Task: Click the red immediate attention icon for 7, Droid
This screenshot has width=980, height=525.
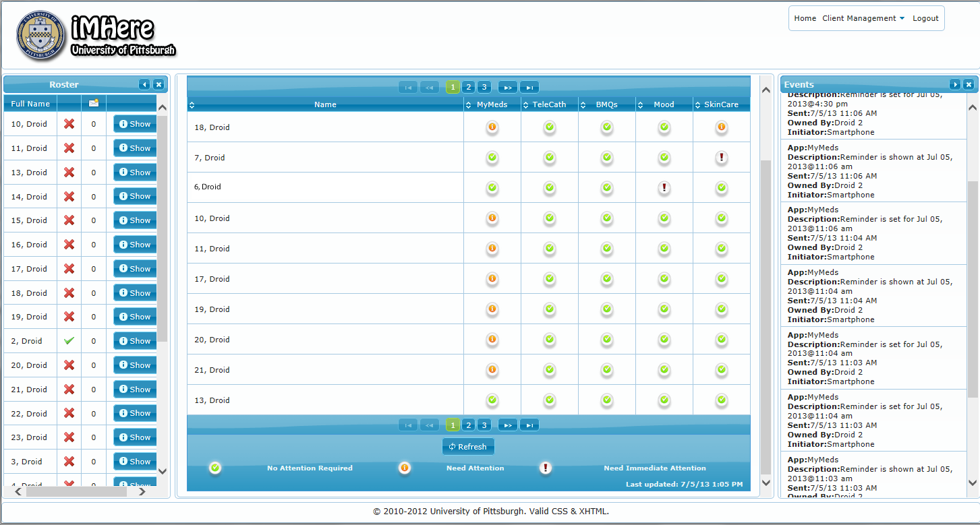Action: click(x=722, y=158)
